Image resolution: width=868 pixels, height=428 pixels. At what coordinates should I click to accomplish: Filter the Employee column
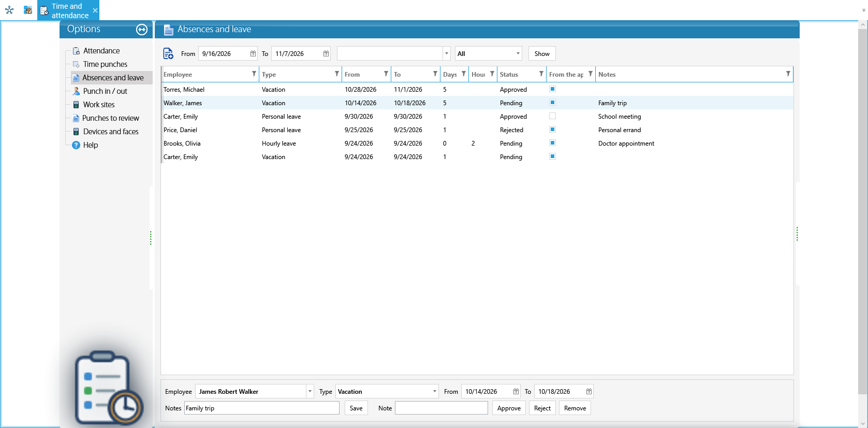(254, 74)
